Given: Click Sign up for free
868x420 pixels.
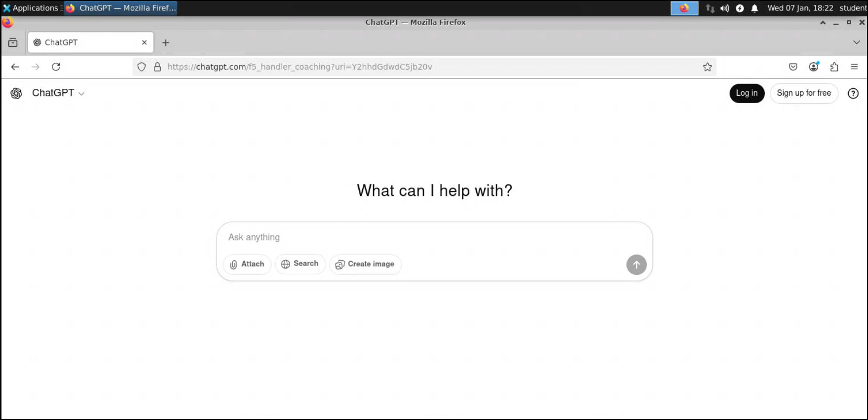Looking at the screenshot, I should [804, 93].
